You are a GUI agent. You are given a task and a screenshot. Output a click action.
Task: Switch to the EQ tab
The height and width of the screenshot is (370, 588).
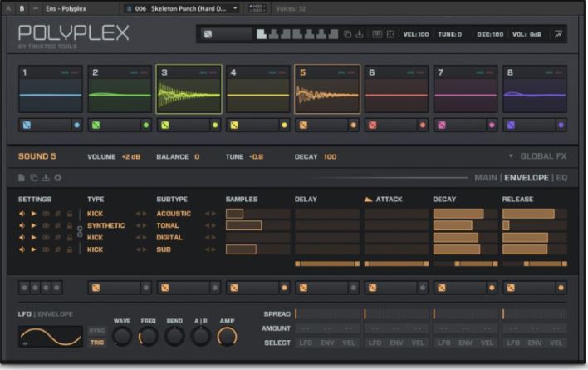tap(561, 178)
